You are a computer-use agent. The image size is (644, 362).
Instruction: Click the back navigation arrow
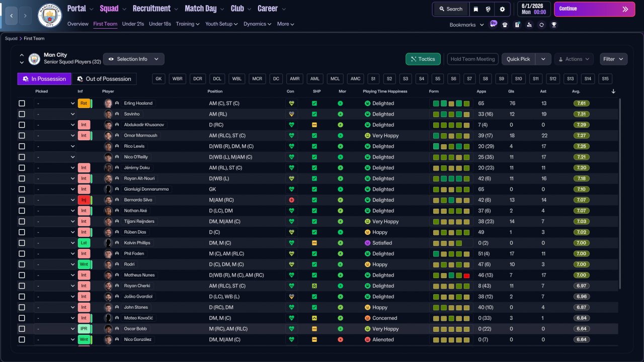tap(11, 16)
